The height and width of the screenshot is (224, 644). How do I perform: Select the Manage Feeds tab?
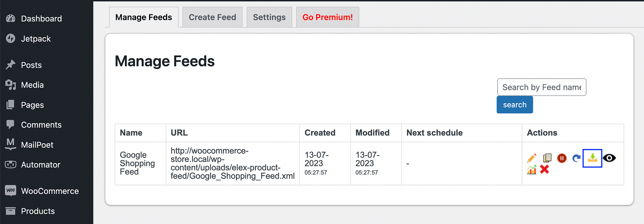pos(143,17)
